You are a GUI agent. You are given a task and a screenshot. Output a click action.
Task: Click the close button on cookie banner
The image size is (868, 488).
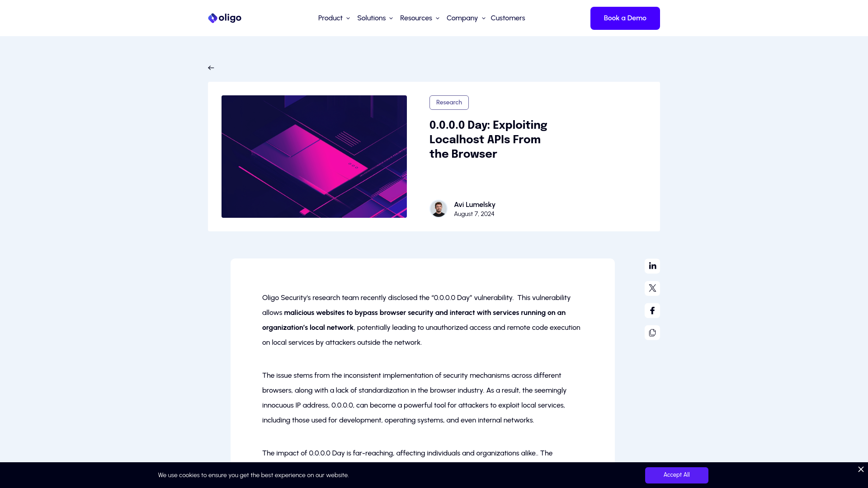861,469
